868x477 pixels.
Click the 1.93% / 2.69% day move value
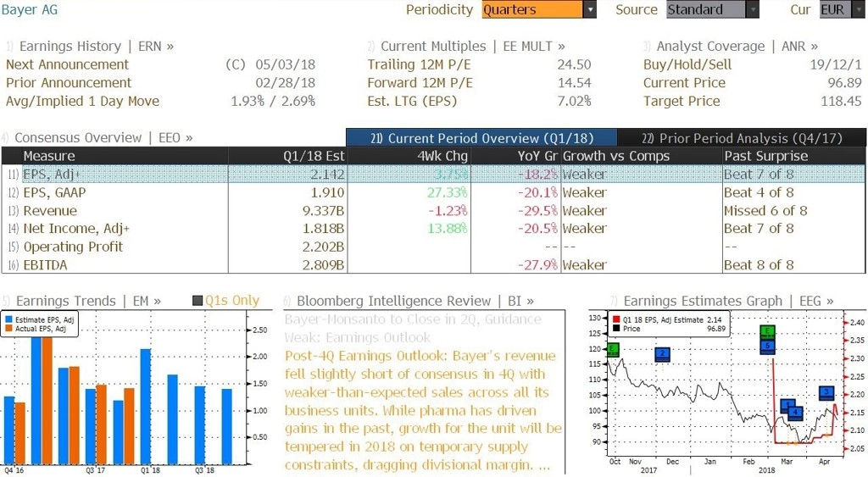coord(273,102)
